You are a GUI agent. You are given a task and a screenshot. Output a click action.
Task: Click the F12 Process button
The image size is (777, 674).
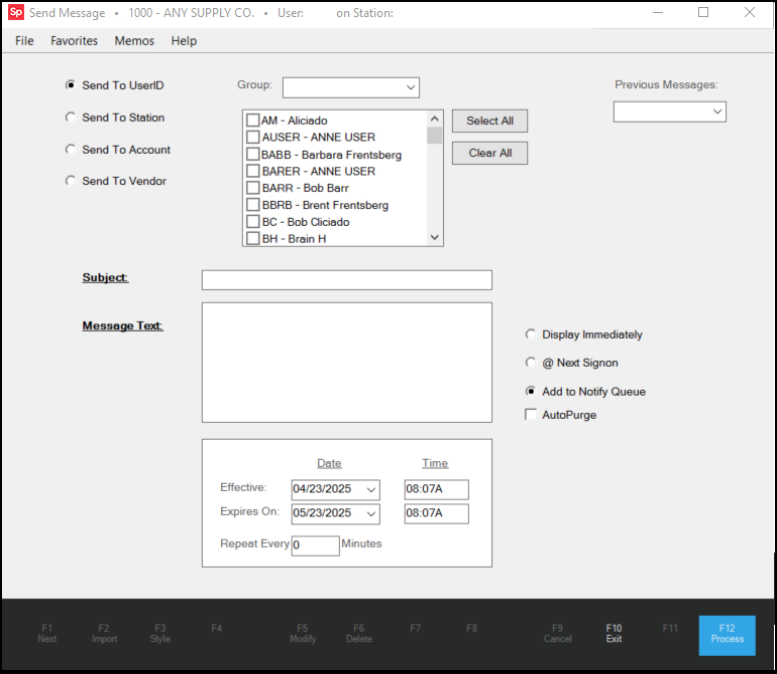pos(727,635)
